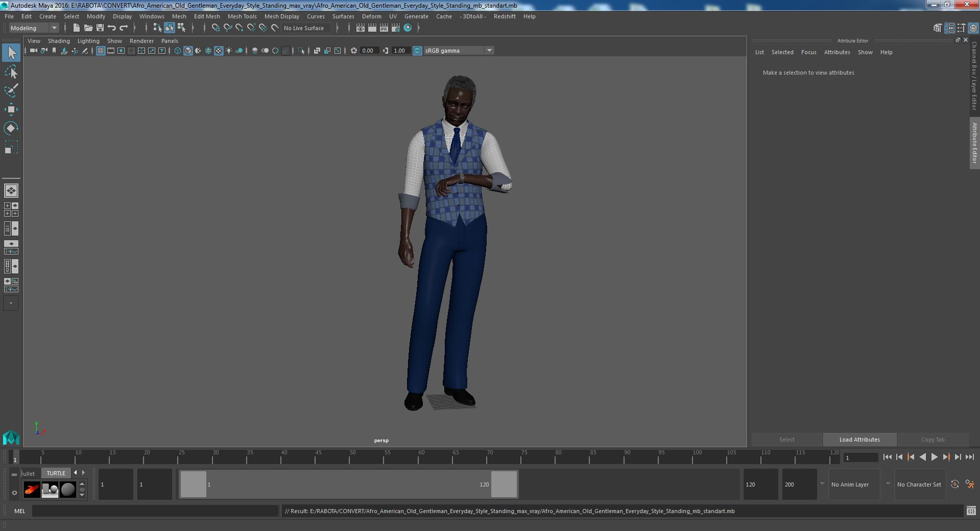
Task: Toggle auto keyframe icon
Action: [x=954, y=484]
